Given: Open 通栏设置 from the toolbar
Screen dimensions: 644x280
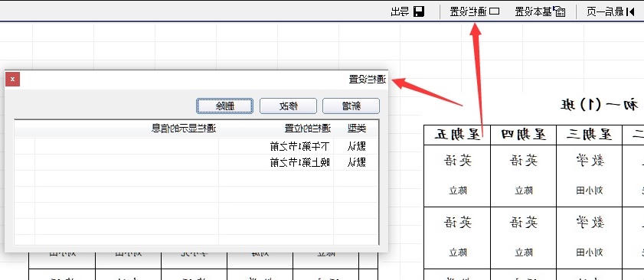Looking at the screenshot, I should (x=474, y=11).
